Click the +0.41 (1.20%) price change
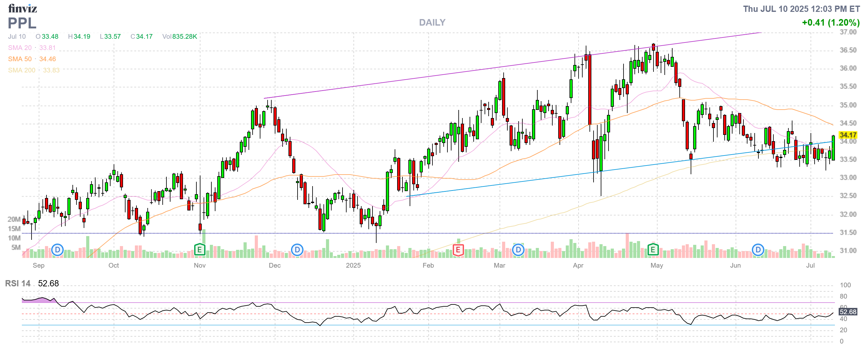The width and height of the screenshot is (868, 351). (x=831, y=22)
